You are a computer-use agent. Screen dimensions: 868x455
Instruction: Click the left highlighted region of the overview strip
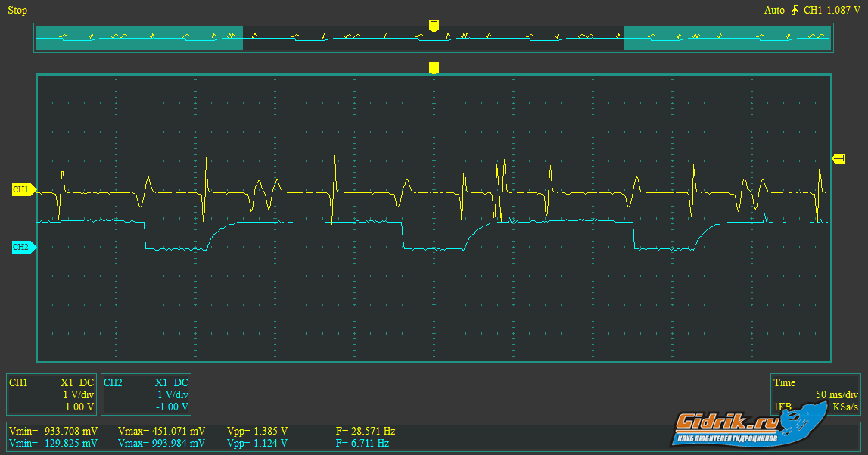click(x=139, y=38)
